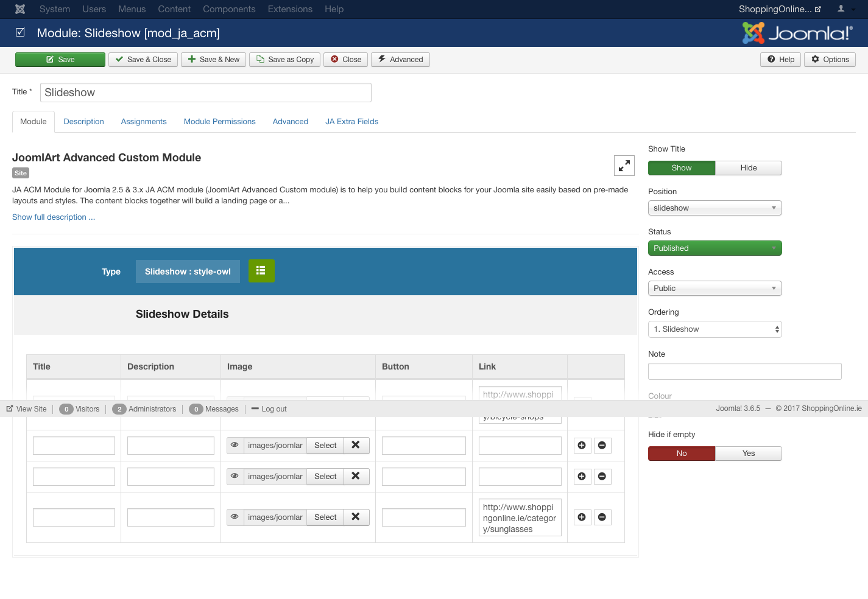Open the Components menu

(229, 9)
